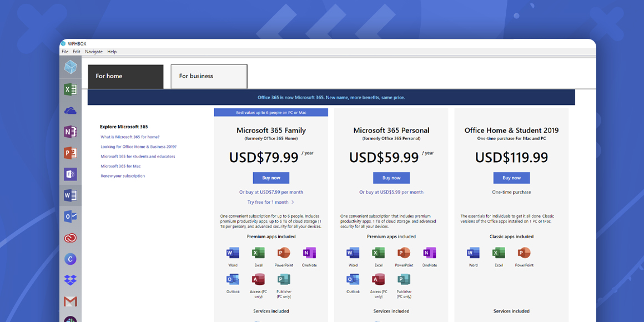Click the USD$119.99 price
The height and width of the screenshot is (322, 644).
511,158
